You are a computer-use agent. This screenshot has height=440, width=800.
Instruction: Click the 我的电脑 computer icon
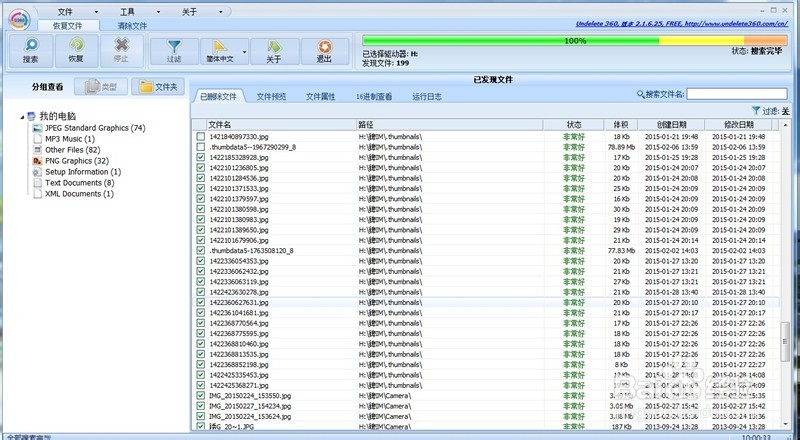(32, 116)
